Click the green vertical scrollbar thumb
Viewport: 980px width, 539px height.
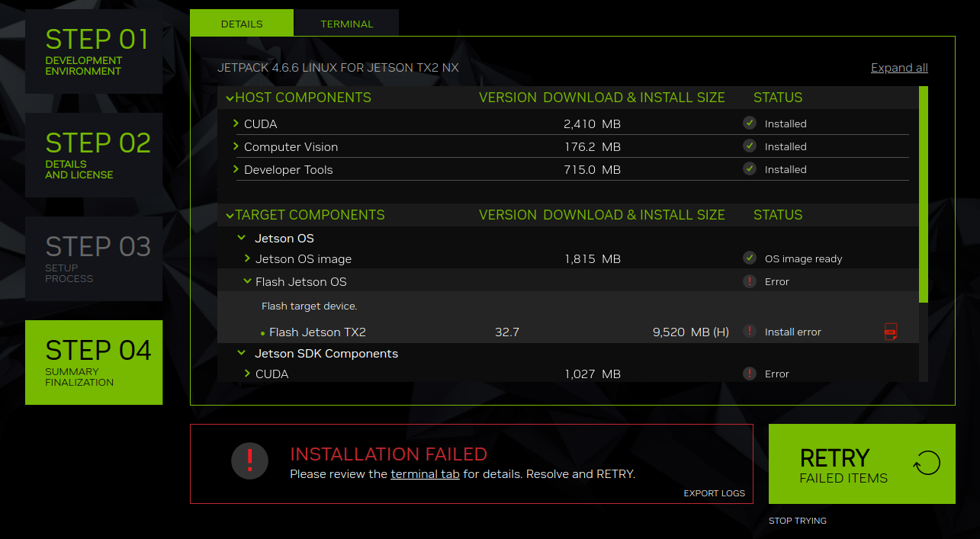pyautogui.click(x=924, y=194)
